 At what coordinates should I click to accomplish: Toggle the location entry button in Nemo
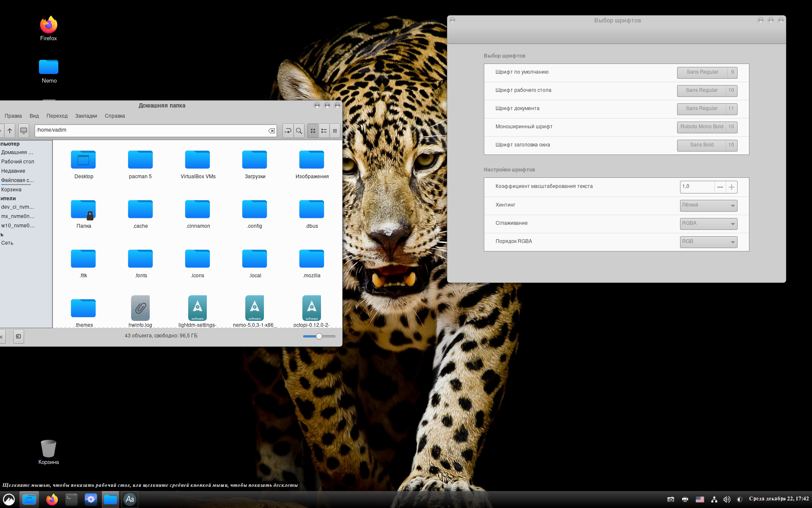[x=288, y=131]
